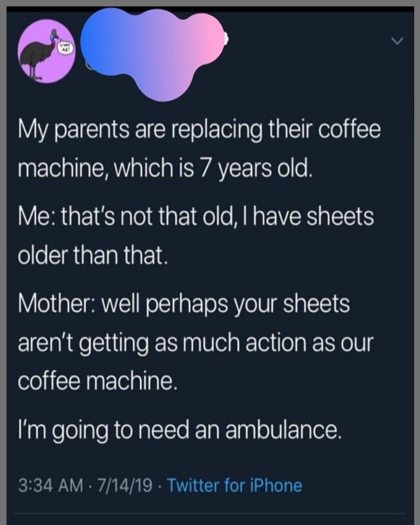The width and height of the screenshot is (420, 525).
Task: Select the "I'm going to need an ambulance" line
Action: (180, 431)
